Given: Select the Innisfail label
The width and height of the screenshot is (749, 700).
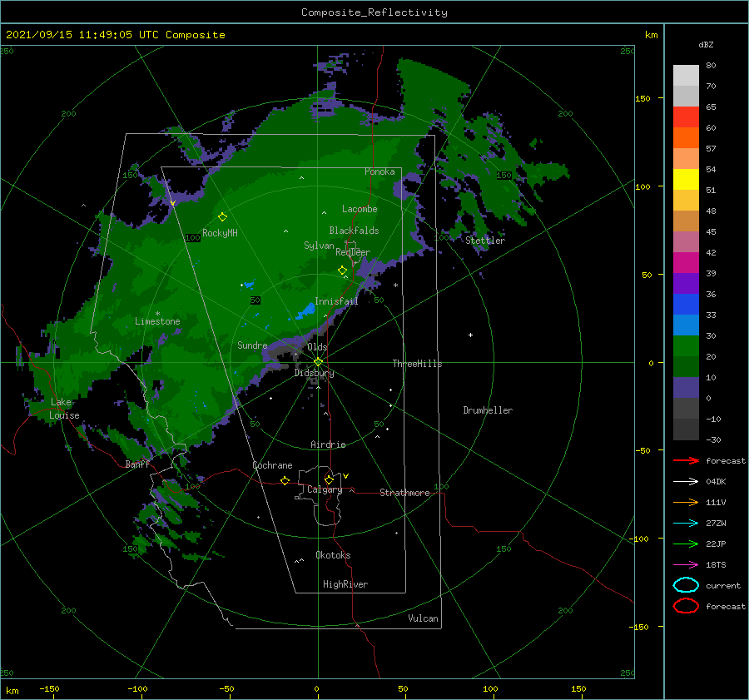Looking at the screenshot, I should pyautogui.click(x=336, y=301).
